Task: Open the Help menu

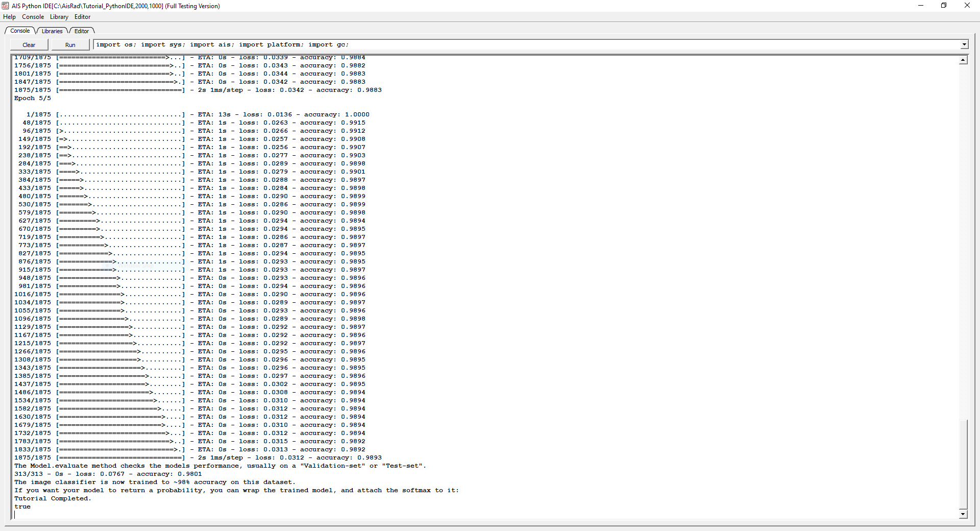Action: coord(9,17)
